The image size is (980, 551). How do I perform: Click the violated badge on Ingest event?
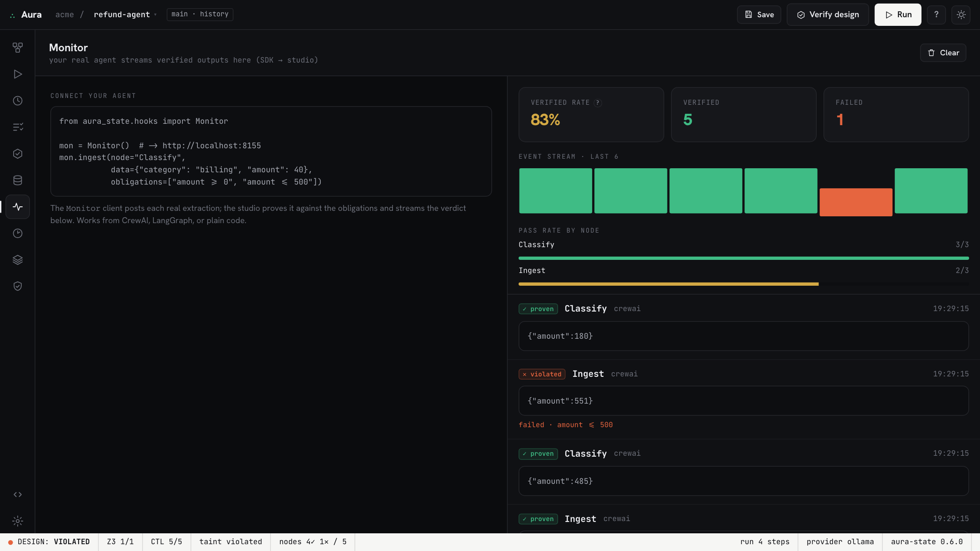pyautogui.click(x=542, y=374)
